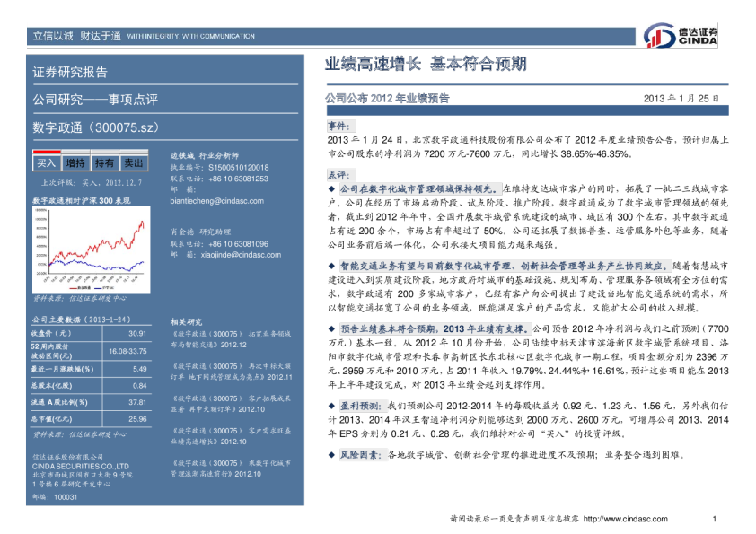Click the diamond bullet before 风险因素
Screen dimensions: 756x534
coord(331,455)
